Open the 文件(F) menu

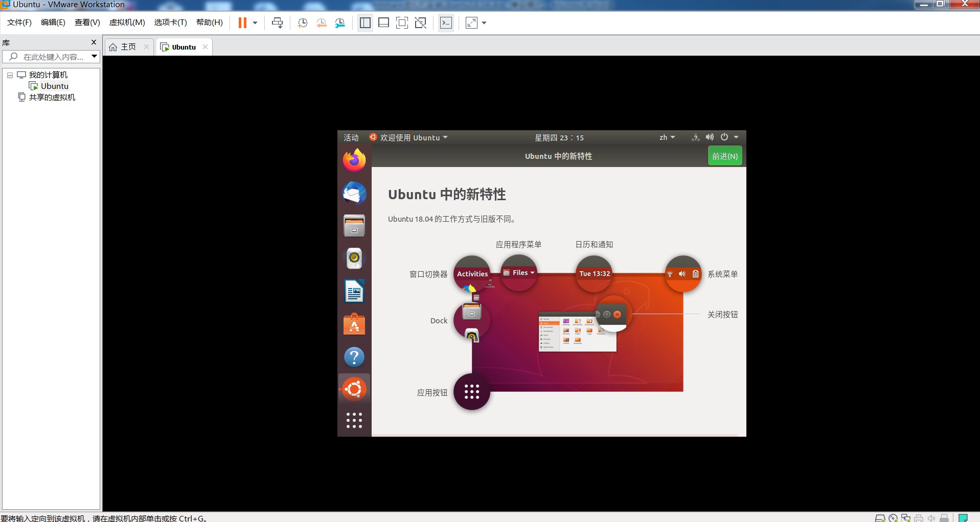tap(19, 22)
